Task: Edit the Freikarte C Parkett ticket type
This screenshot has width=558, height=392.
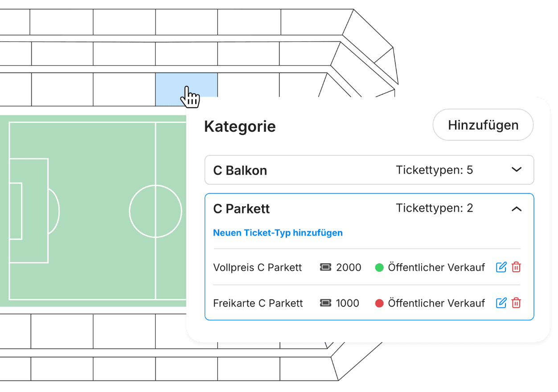Action: coord(501,303)
